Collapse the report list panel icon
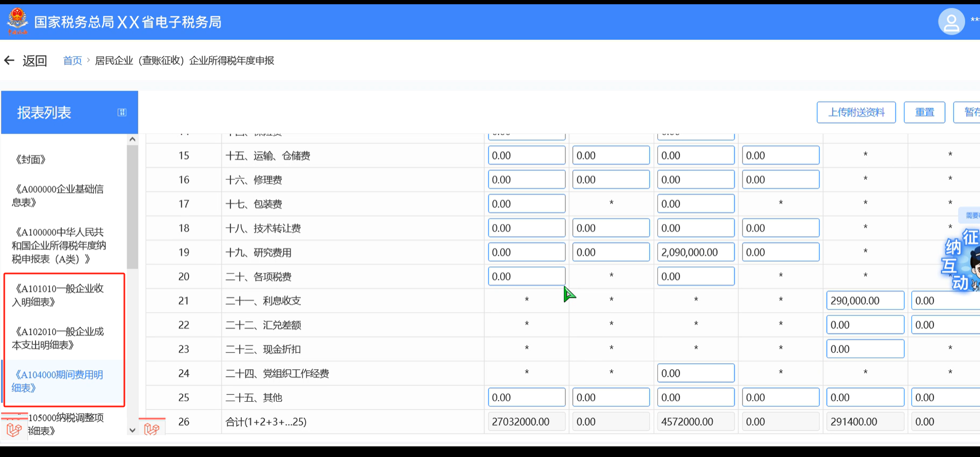Screen dimensions: 980x457 [x=122, y=112]
